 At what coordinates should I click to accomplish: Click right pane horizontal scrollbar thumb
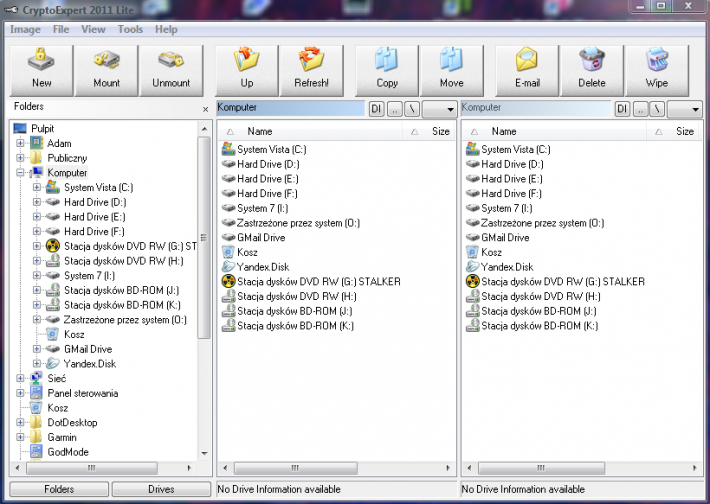pos(541,468)
